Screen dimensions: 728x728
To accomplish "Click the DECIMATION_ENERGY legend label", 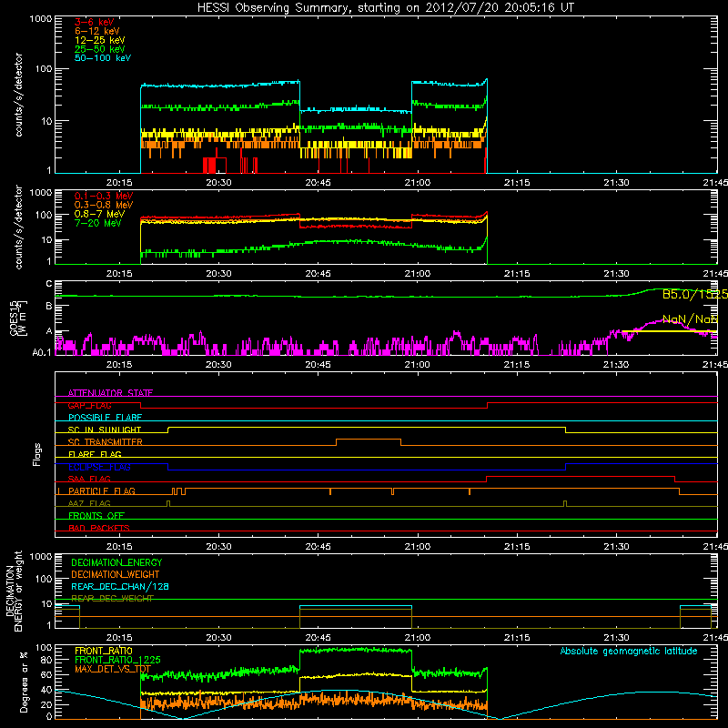I will (116, 562).
